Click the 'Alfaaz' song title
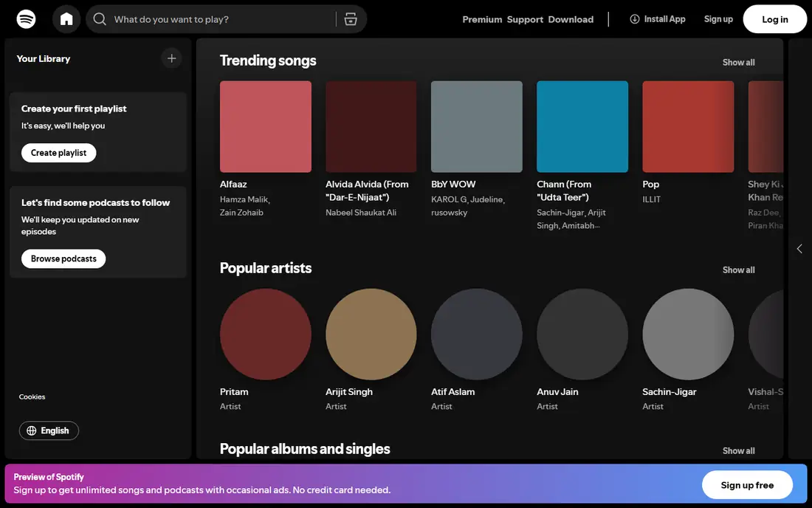Image resolution: width=812 pixels, height=508 pixels. 233,185
